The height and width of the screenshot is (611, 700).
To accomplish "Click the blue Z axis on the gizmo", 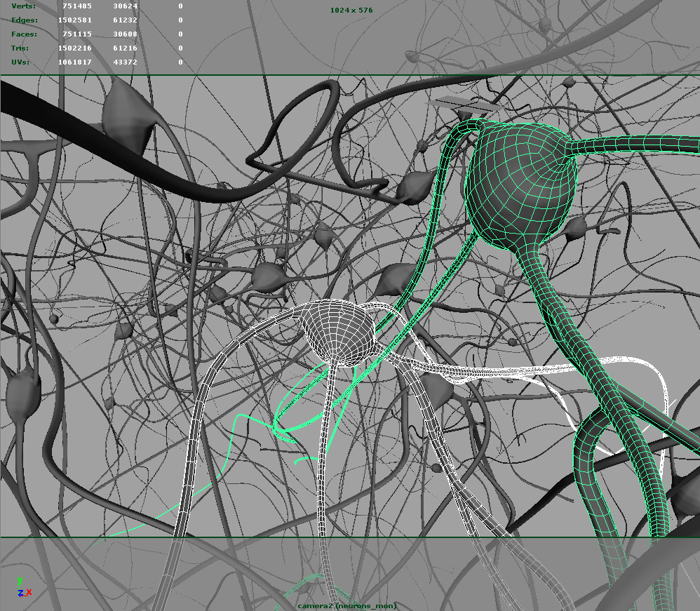I will click(20, 593).
